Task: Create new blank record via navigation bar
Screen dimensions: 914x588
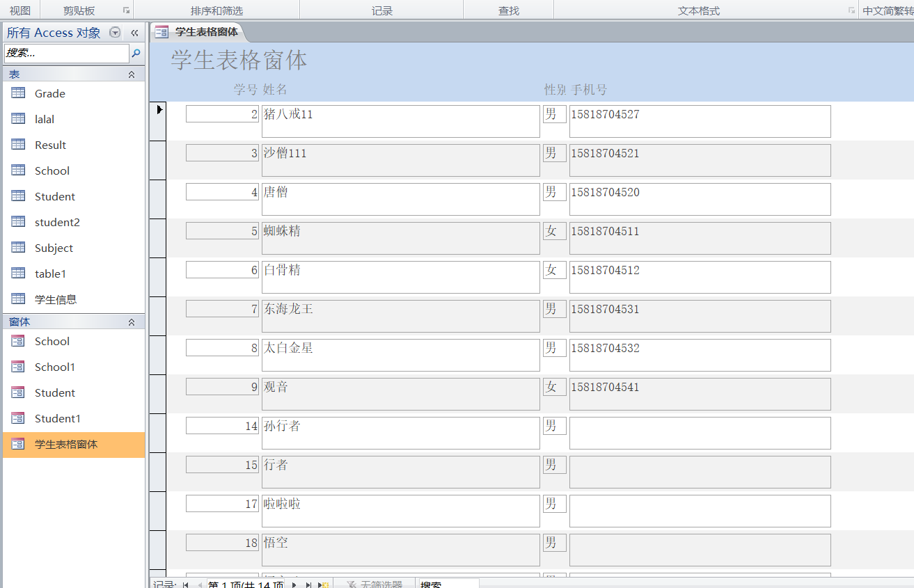Action: pyautogui.click(x=324, y=585)
